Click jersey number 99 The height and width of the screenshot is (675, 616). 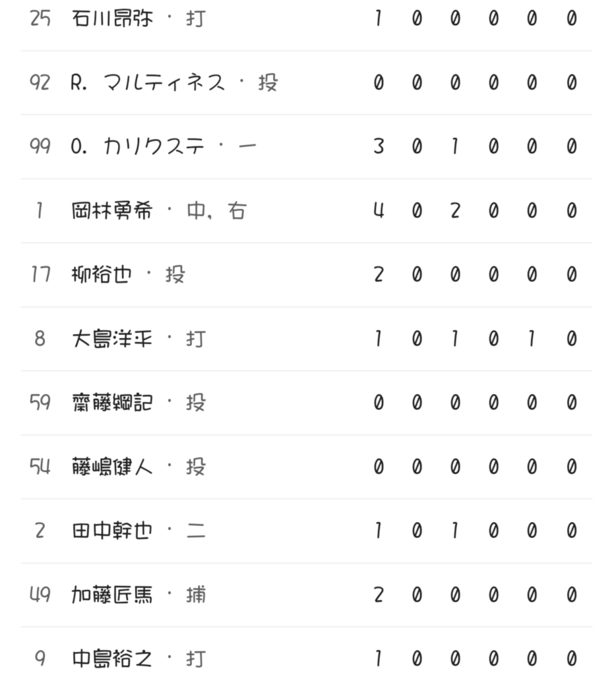(x=40, y=146)
